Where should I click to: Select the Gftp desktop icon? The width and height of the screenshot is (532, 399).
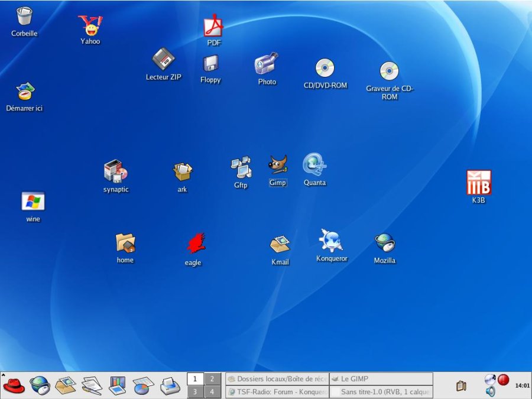[x=241, y=167]
